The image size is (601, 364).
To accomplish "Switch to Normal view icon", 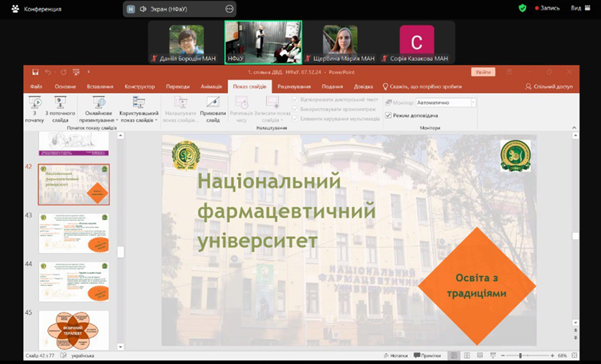I will (454, 356).
